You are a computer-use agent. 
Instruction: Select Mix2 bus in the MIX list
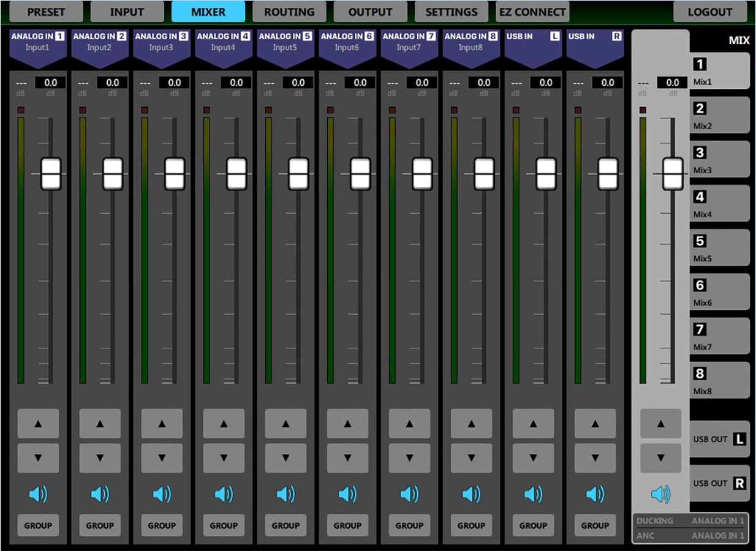tap(720, 115)
